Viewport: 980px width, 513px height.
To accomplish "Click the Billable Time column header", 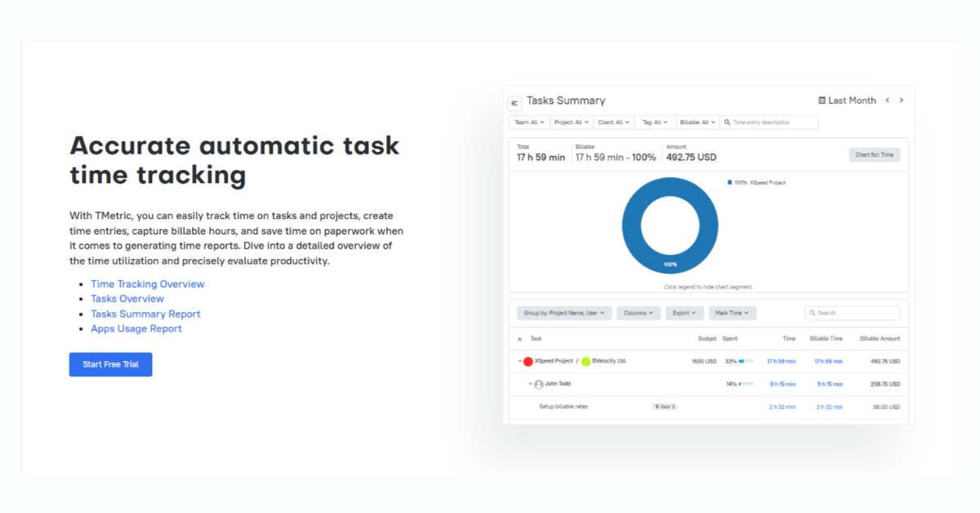I will click(826, 338).
